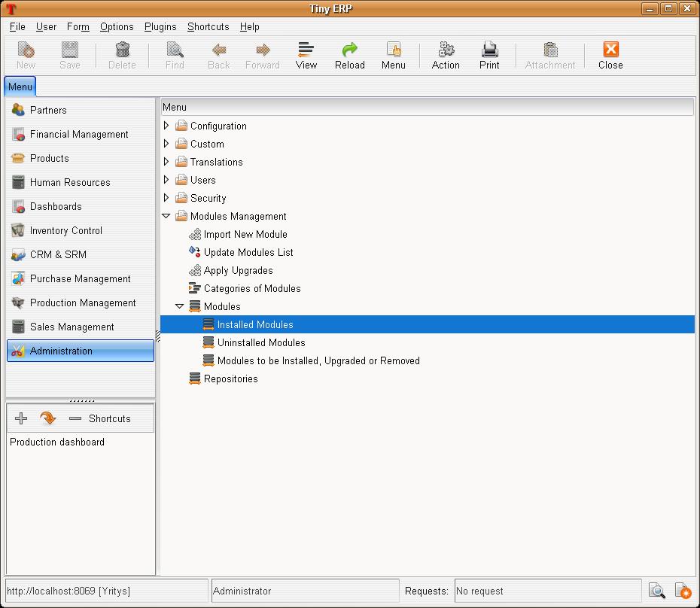Open Partners section in sidebar
This screenshot has width=700, height=608.
(x=81, y=111)
